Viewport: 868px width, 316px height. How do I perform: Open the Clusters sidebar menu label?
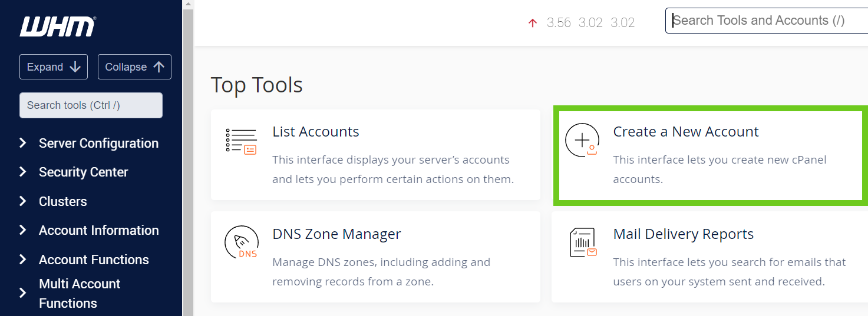click(x=62, y=201)
